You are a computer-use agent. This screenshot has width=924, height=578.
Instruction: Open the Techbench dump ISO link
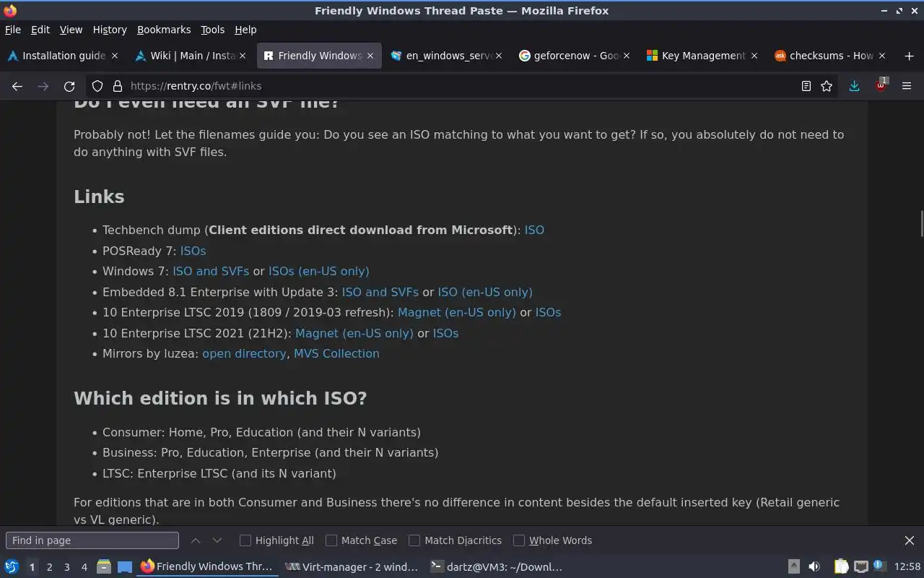(x=534, y=230)
